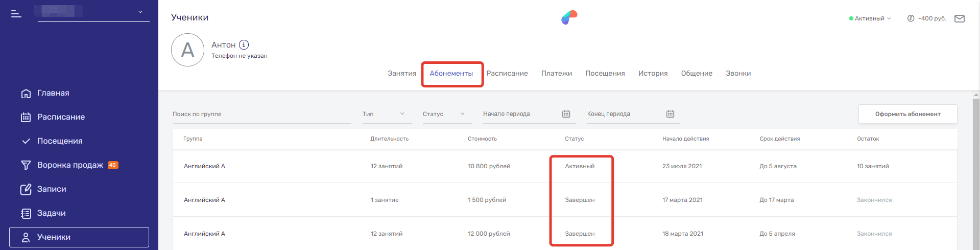Open Главная page from sidebar
This screenshot has height=250, width=980.
(x=53, y=93)
